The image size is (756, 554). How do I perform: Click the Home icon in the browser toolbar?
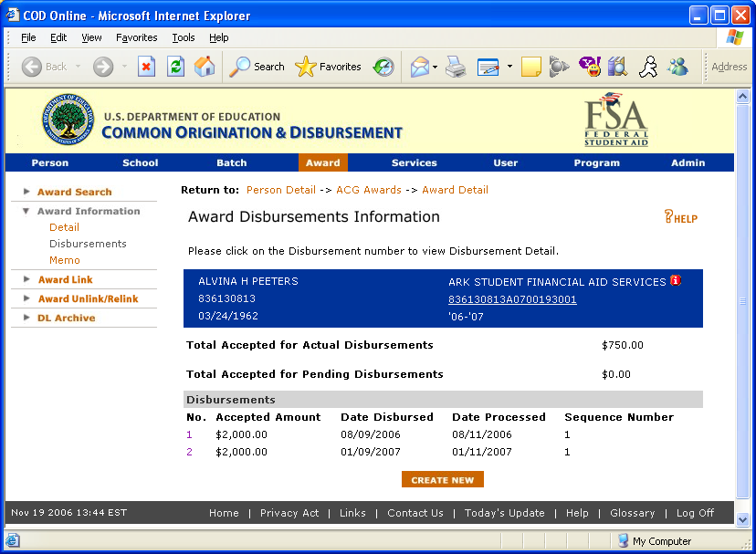tap(205, 67)
